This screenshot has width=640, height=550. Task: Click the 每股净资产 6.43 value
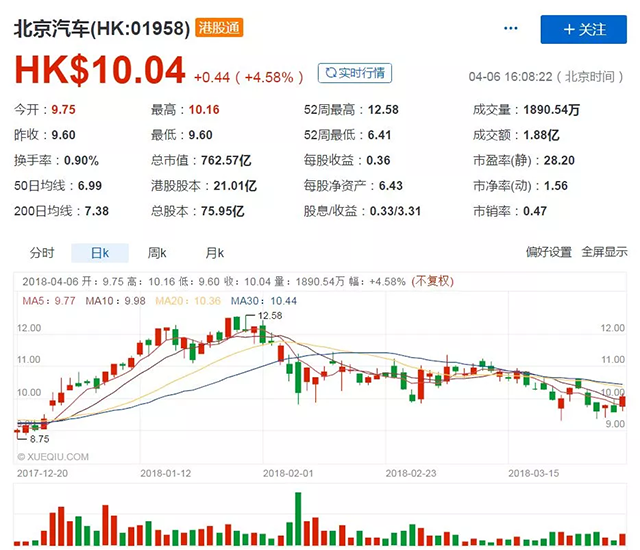[x=391, y=186]
